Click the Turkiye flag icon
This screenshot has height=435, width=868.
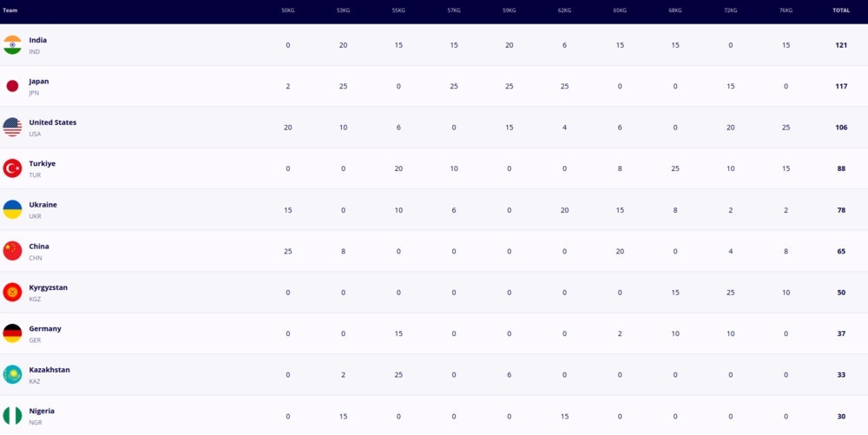pos(12,168)
